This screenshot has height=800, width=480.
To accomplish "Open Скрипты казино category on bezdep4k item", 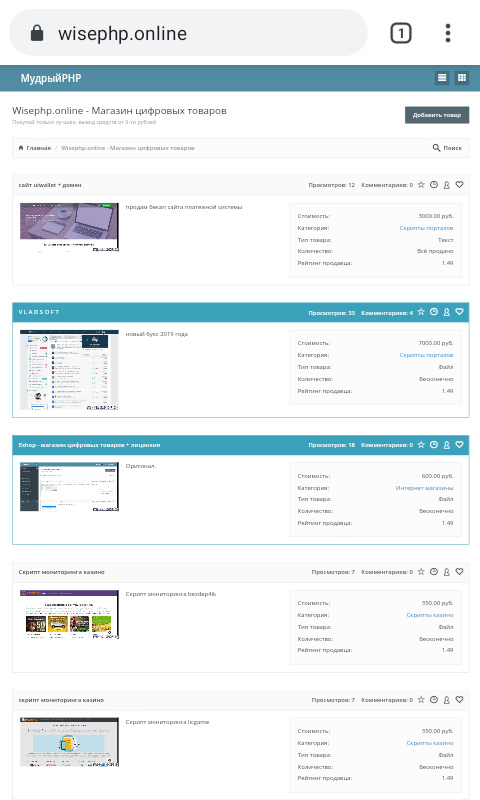I will [430, 615].
